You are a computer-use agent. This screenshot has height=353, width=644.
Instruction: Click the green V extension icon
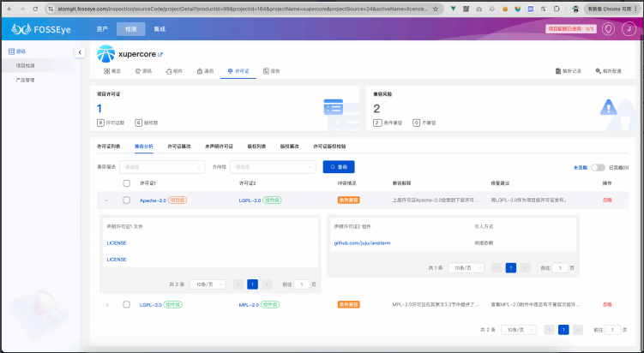453,9
